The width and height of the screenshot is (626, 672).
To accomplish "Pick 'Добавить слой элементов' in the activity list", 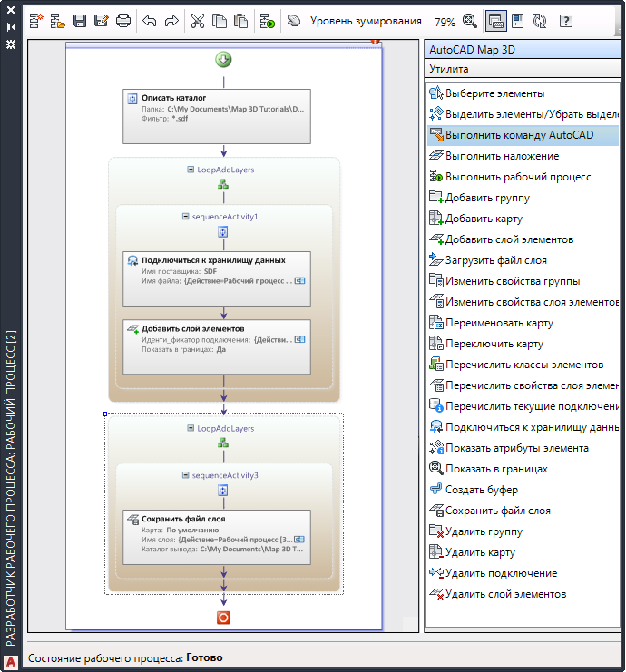I will pyautogui.click(x=523, y=239).
